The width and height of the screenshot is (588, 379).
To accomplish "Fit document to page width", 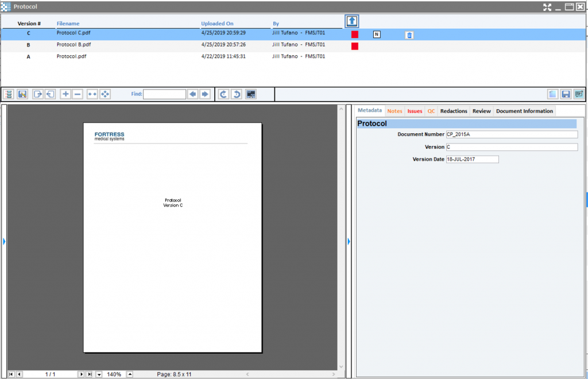I will coord(92,94).
